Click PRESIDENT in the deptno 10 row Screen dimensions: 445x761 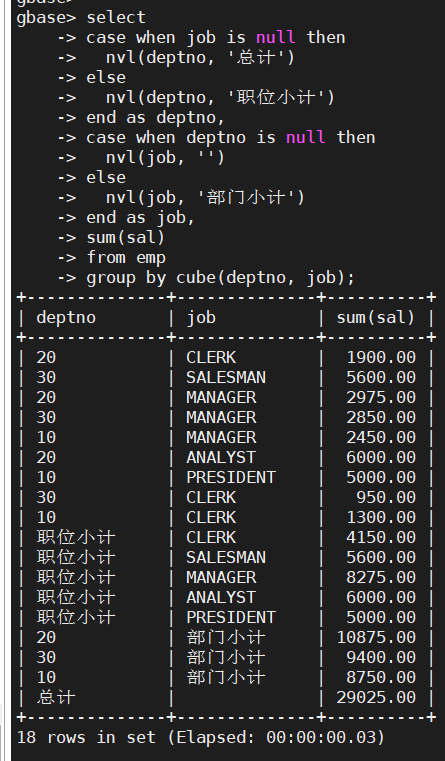(231, 477)
